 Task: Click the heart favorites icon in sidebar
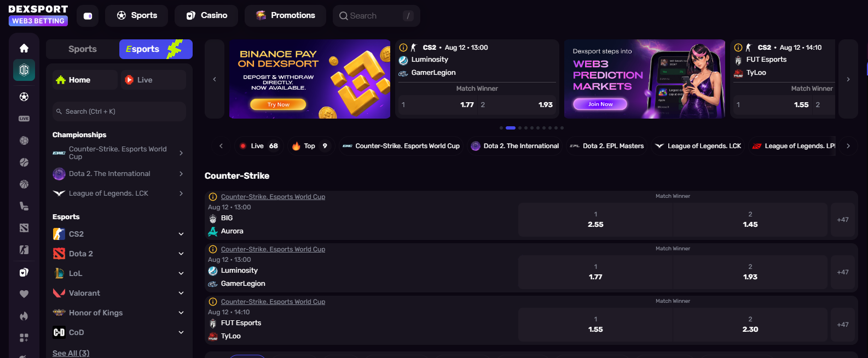(x=24, y=294)
